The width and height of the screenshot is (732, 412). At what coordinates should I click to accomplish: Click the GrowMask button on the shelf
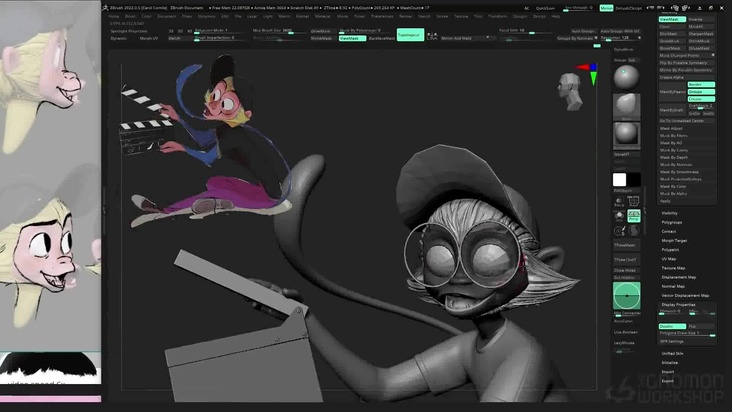pos(321,31)
